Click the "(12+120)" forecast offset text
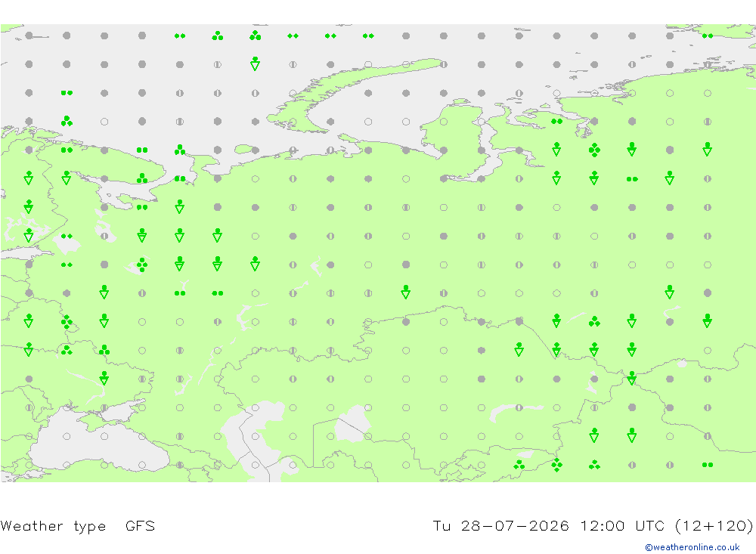This screenshot has width=756, height=554. click(714, 525)
